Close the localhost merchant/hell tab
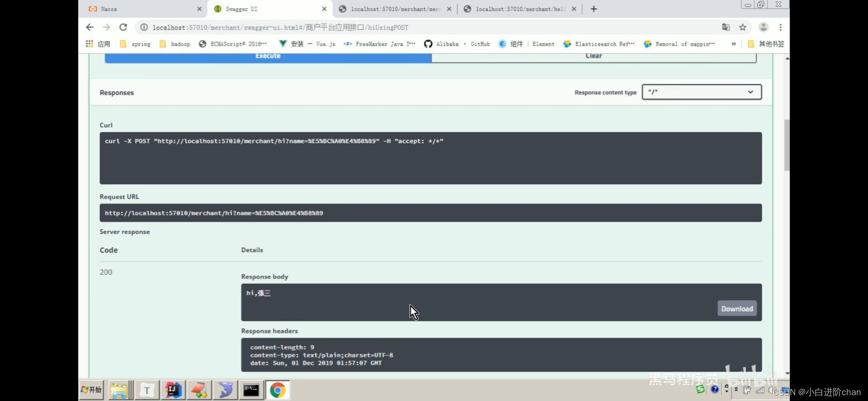 click(574, 9)
